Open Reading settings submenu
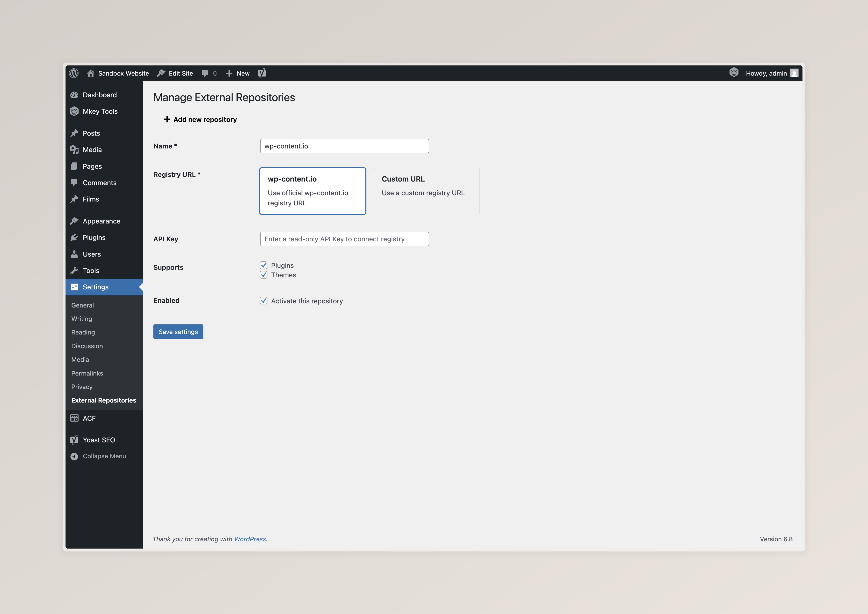The height and width of the screenshot is (614, 868). click(x=83, y=332)
